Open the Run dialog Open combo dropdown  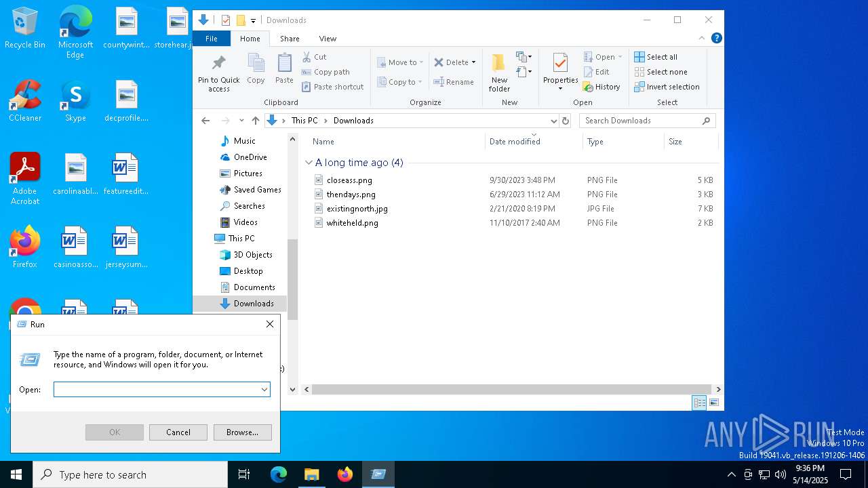(x=264, y=390)
